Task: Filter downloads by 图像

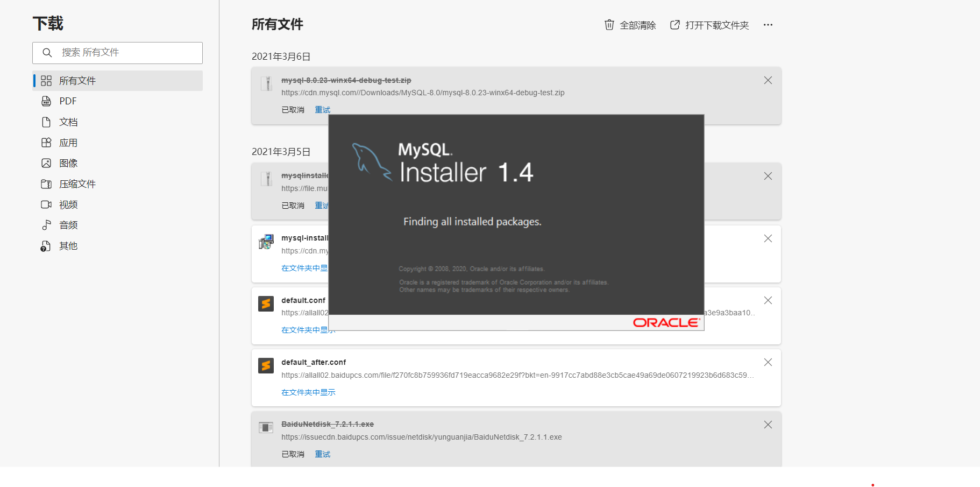Action: point(117,163)
